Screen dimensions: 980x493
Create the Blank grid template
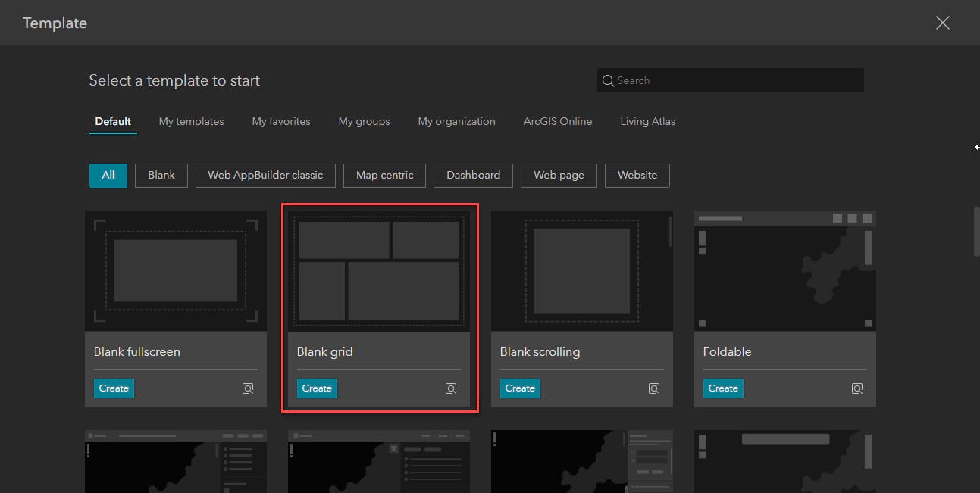(317, 388)
